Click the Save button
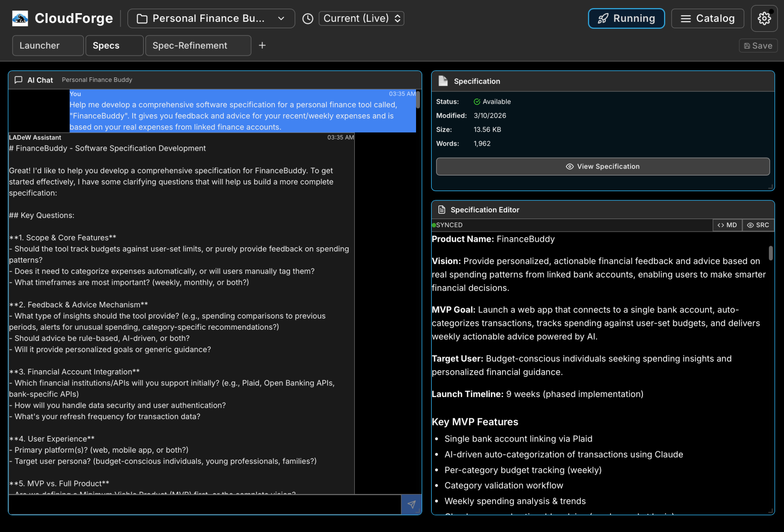The height and width of the screenshot is (532, 784). point(758,45)
